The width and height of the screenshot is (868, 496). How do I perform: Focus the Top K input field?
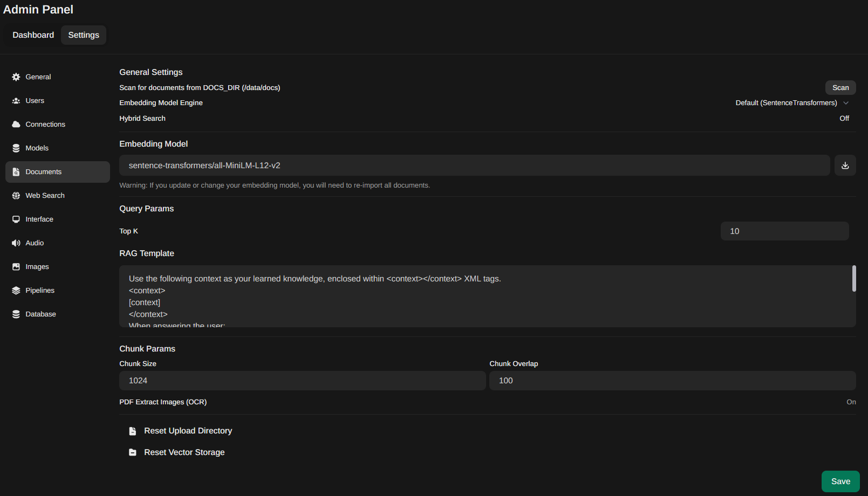tap(784, 231)
